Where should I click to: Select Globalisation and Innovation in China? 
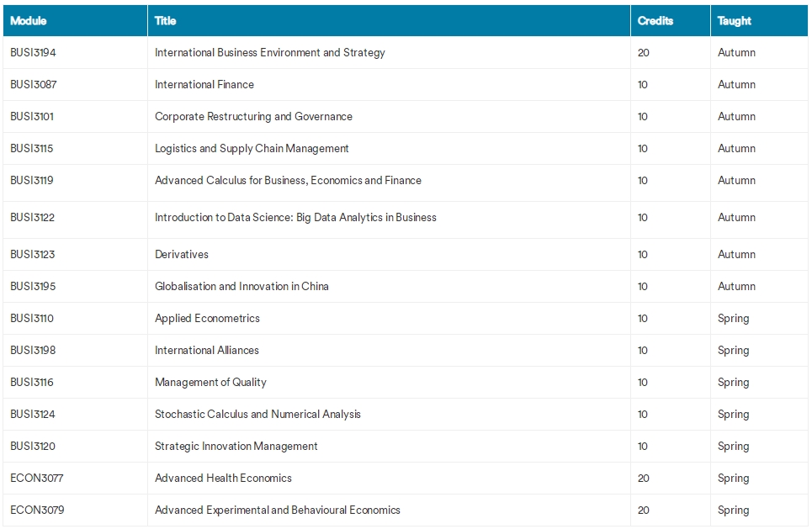click(x=241, y=286)
